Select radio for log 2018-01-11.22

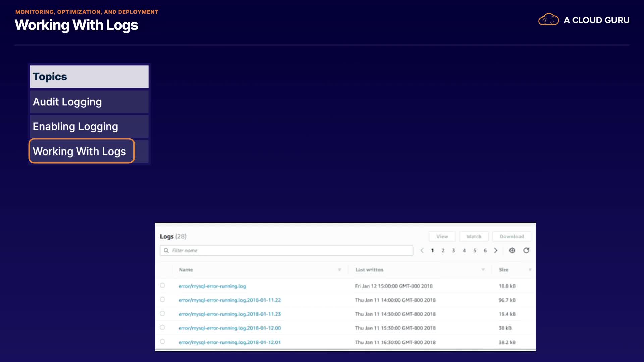click(x=162, y=299)
